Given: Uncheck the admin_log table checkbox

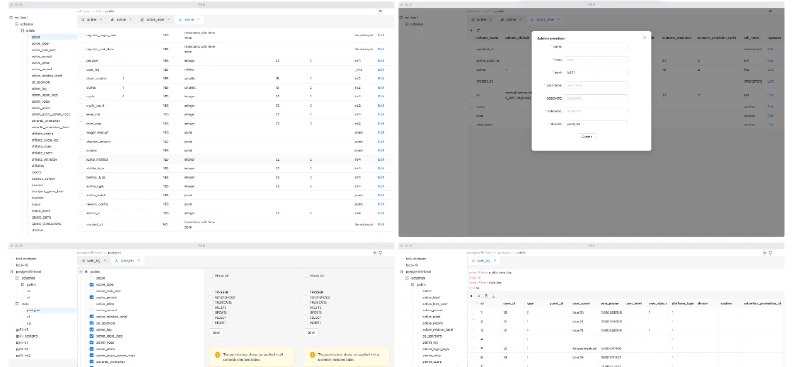Looking at the screenshot, I should click(x=92, y=330).
